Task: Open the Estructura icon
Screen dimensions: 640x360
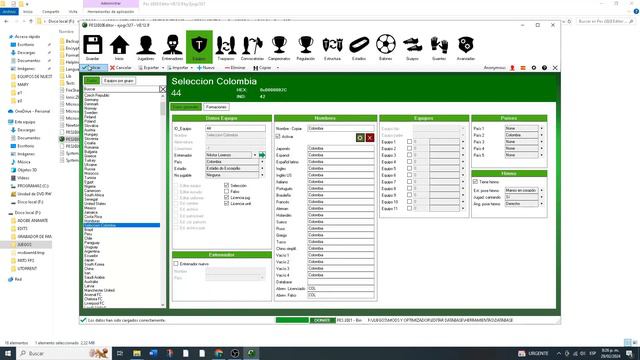Action: [332, 45]
